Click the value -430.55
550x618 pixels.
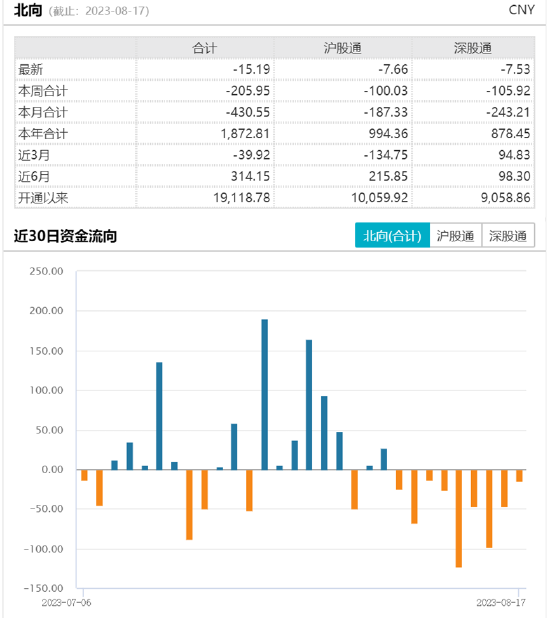248,112
